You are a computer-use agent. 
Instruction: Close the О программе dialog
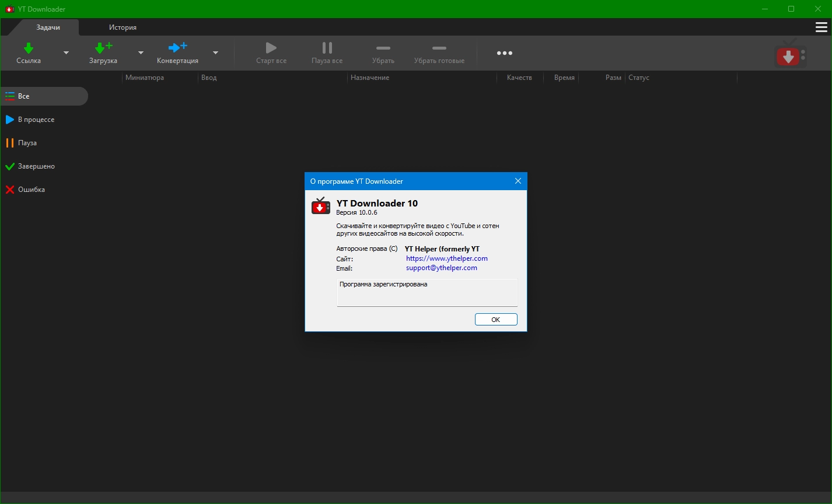point(518,181)
